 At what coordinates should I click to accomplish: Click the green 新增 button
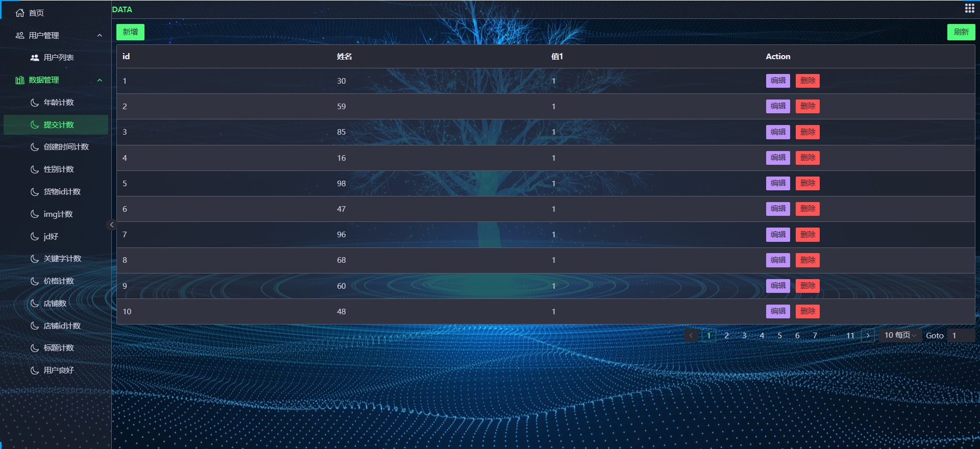[130, 32]
